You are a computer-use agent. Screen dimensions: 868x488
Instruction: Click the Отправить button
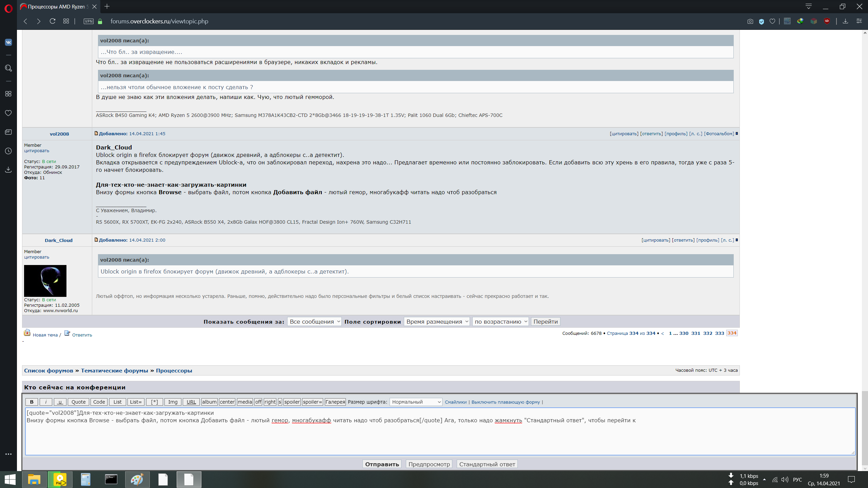pyautogui.click(x=382, y=464)
